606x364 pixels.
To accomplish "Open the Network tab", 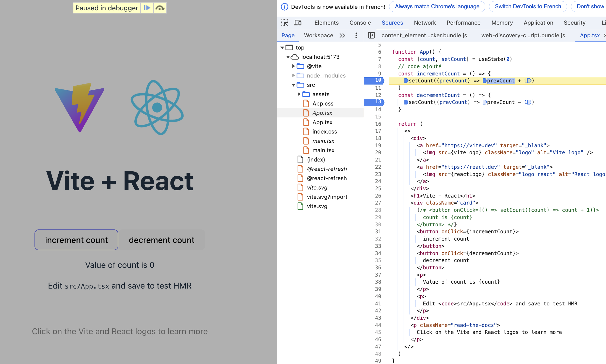I will pos(425,23).
